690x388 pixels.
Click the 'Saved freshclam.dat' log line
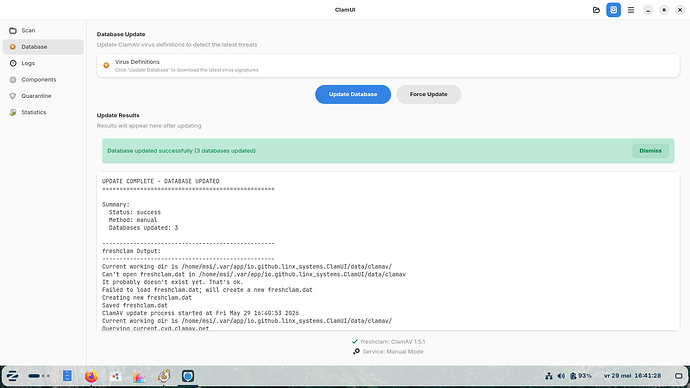pos(135,305)
